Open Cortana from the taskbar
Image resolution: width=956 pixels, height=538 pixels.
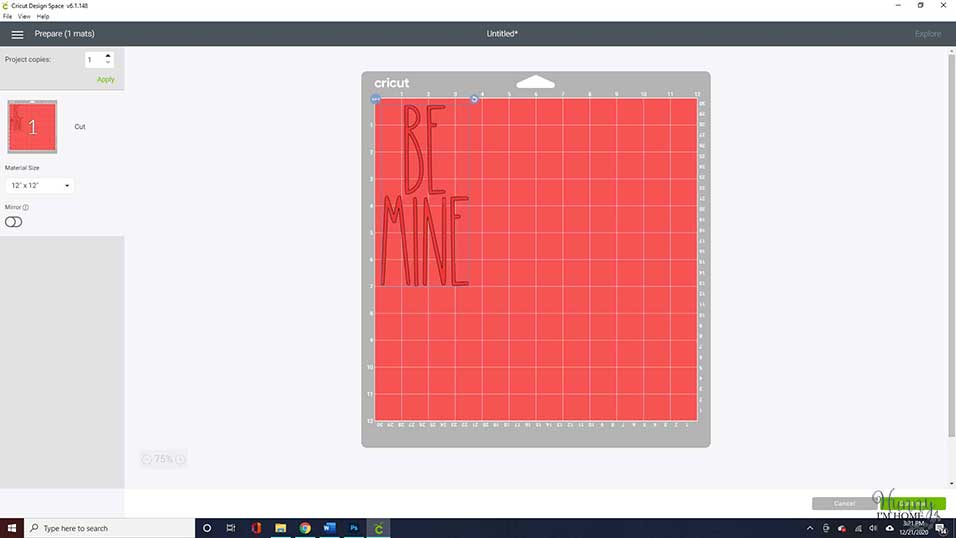(207, 528)
